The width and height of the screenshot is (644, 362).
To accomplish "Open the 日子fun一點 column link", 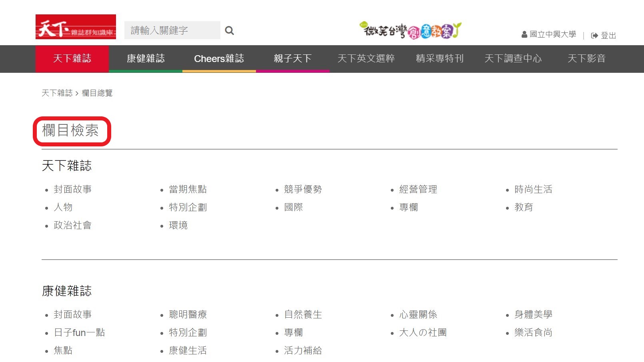I will tap(80, 332).
